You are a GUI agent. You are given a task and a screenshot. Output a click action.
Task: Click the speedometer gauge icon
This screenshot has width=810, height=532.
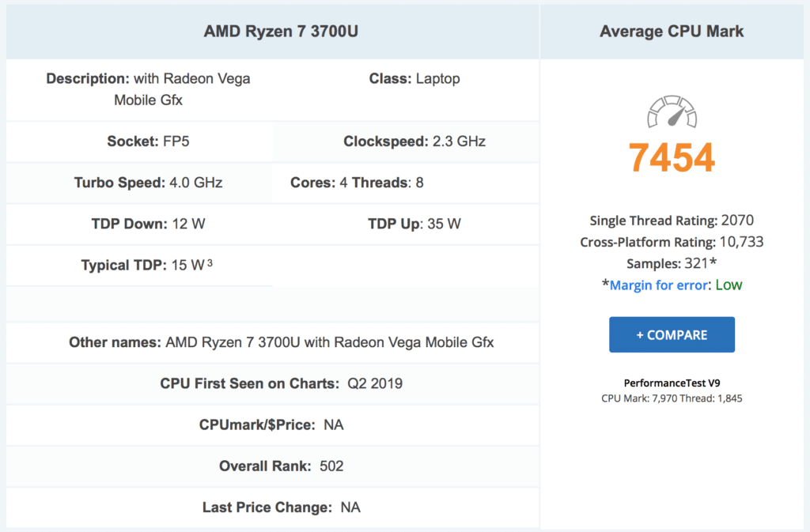click(x=672, y=111)
